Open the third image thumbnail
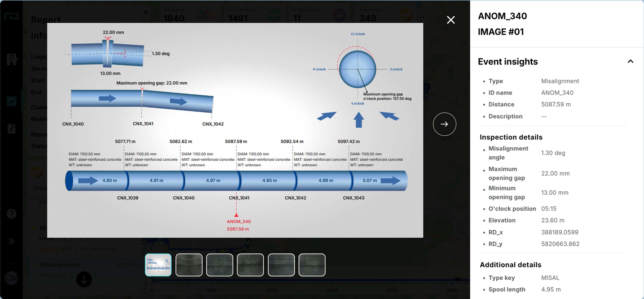Viewport: 644px width, 299px height. coord(220,265)
